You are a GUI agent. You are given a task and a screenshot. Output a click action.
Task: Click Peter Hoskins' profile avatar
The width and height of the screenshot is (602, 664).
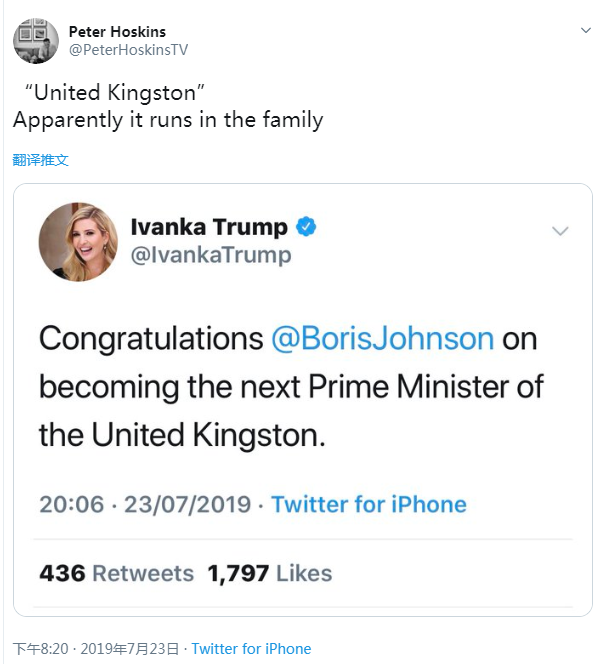35,40
